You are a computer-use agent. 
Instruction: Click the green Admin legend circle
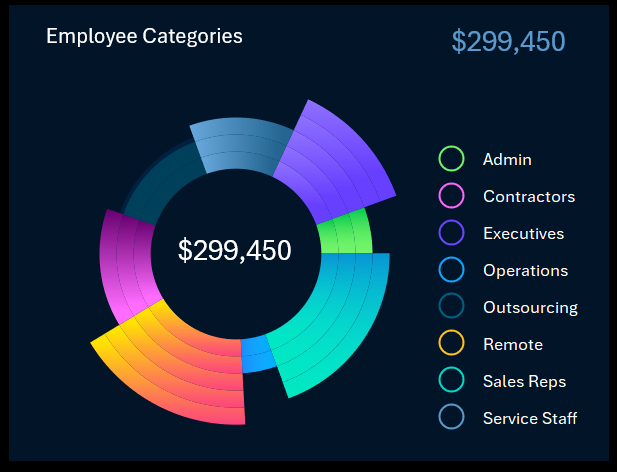(x=451, y=159)
